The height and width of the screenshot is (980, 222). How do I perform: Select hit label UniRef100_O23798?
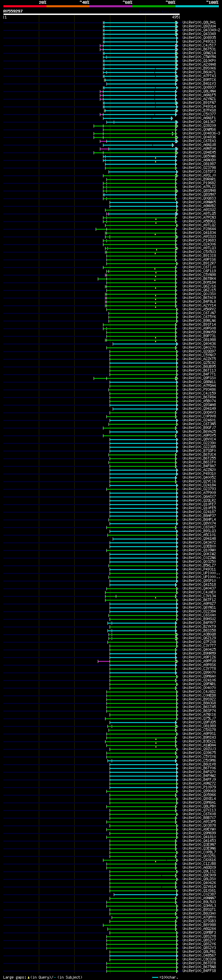tap(199, 168)
